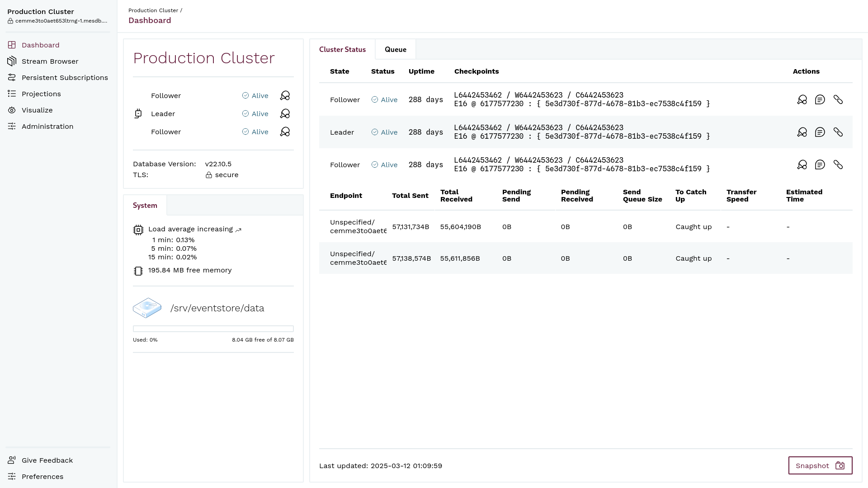Screen dimensions: 868x488
Task: Click the disk usage progress bar
Action: [213, 329]
